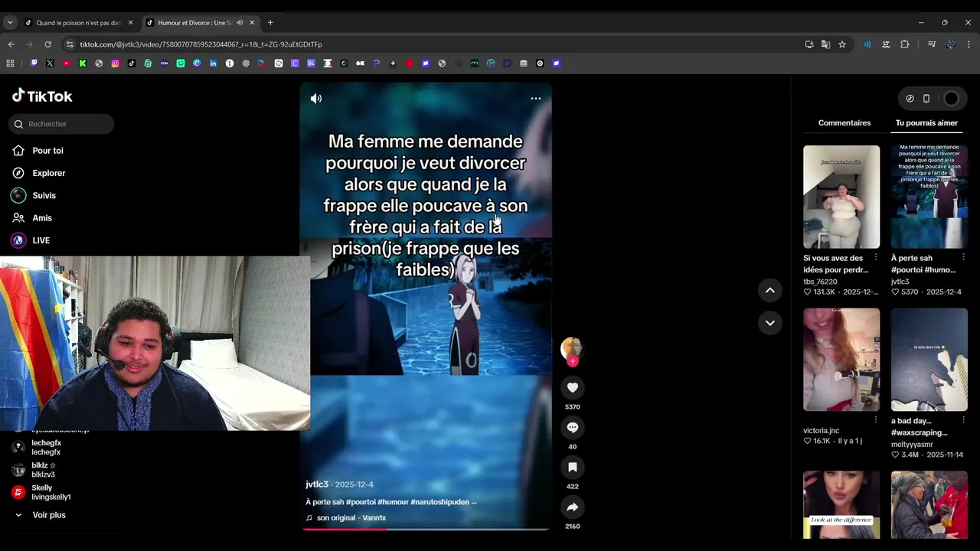Open the X bookmark
This screenshot has height=551, width=980.
click(50, 64)
